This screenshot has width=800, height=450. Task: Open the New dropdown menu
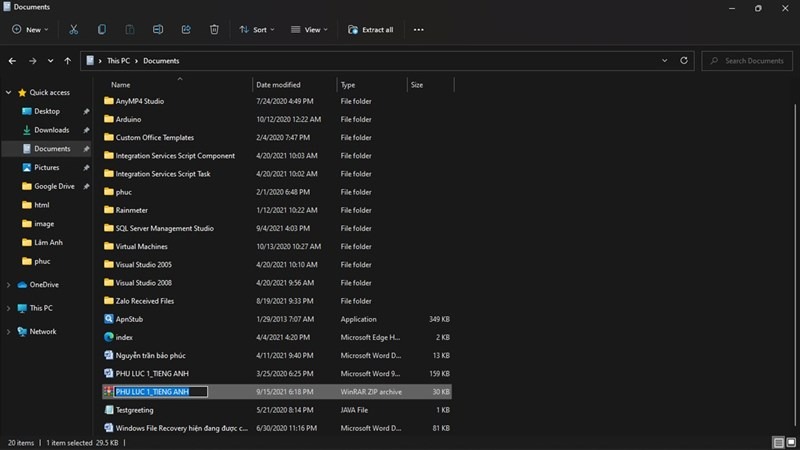pyautogui.click(x=30, y=30)
